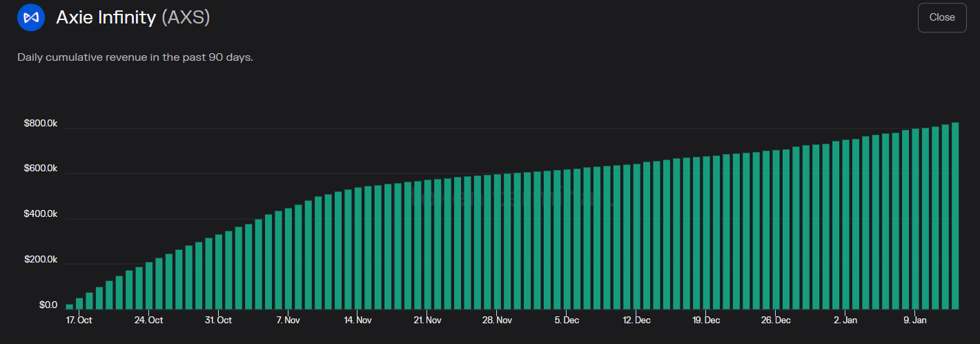
Task: Click the shortest, first bar of the chart
Action: (x=69, y=306)
